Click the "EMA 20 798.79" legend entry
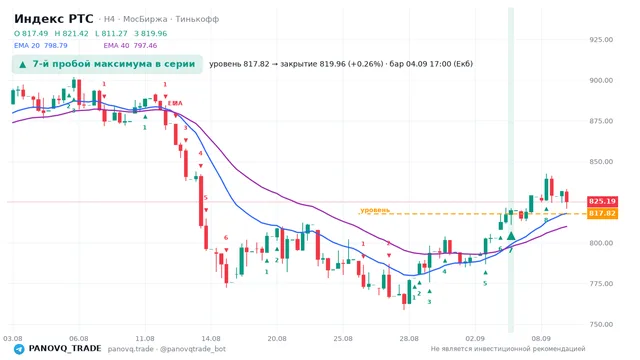This screenshot has height=360, width=640. (x=41, y=45)
